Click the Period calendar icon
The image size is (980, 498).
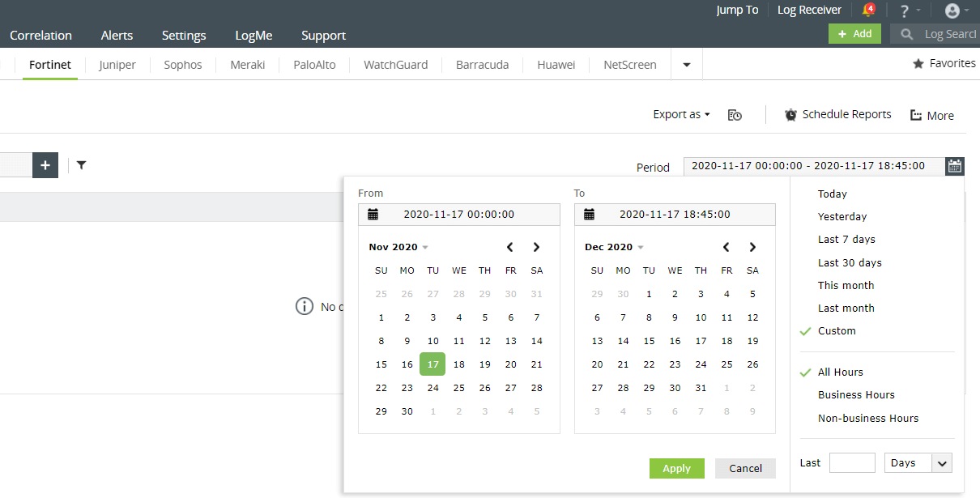(955, 166)
